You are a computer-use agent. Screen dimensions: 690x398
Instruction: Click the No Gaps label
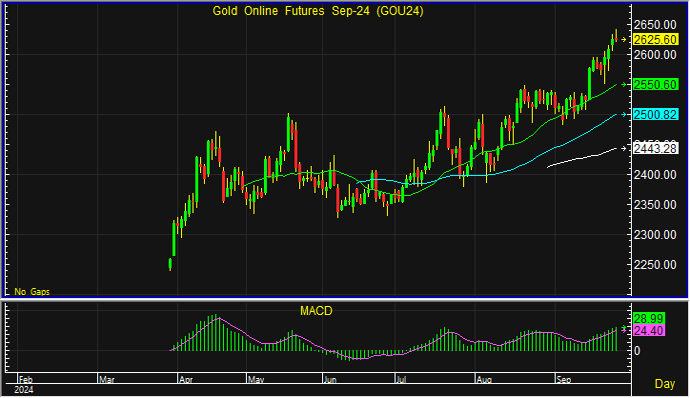click(32, 292)
